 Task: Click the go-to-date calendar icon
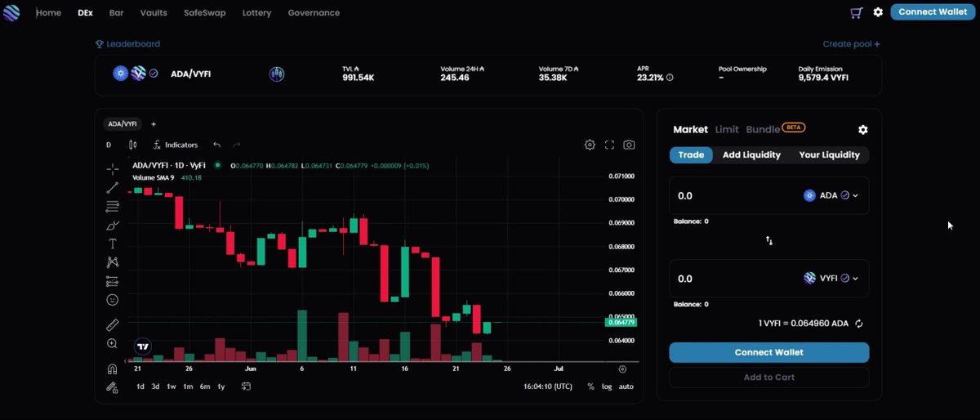pyautogui.click(x=246, y=386)
